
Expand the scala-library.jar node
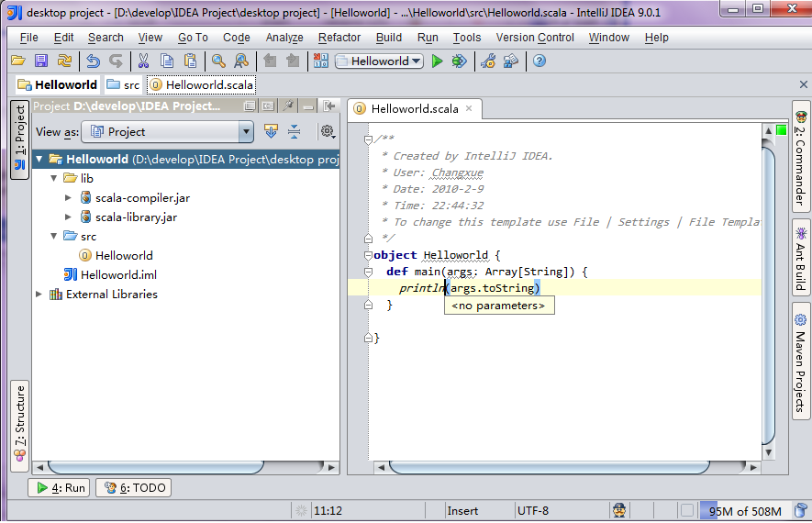pos(68,217)
